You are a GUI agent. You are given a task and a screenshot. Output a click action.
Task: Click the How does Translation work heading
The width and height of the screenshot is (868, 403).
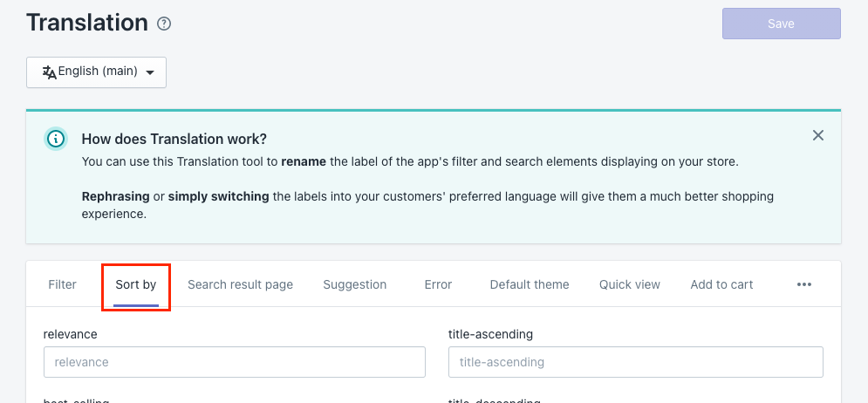point(174,139)
